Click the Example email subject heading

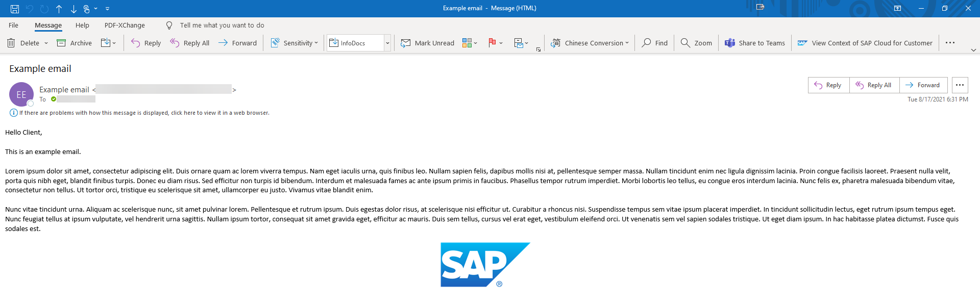pyautogui.click(x=40, y=69)
